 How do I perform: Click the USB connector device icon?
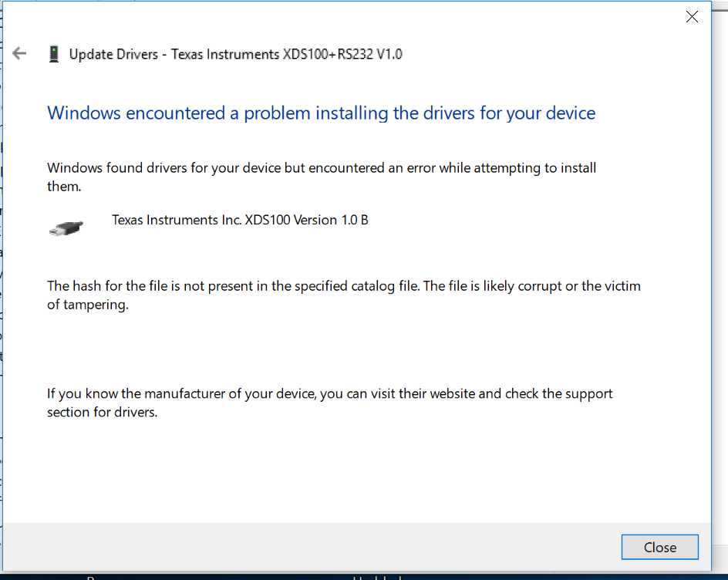[66, 228]
